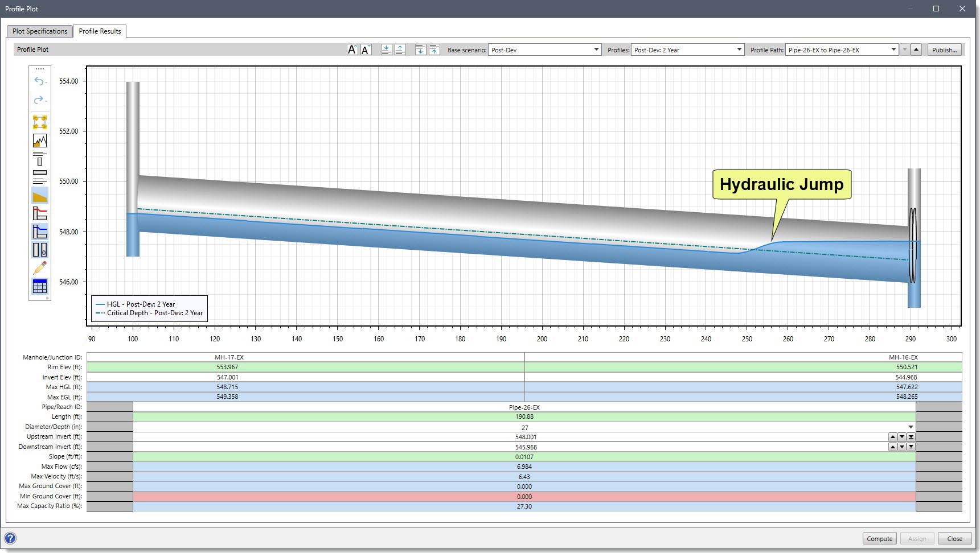Open the table/grid view icon
The height and width of the screenshot is (553, 980).
(39, 286)
